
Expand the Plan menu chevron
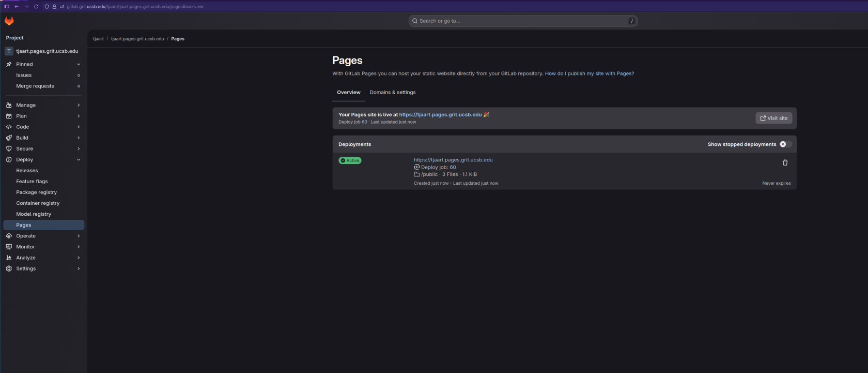79,116
